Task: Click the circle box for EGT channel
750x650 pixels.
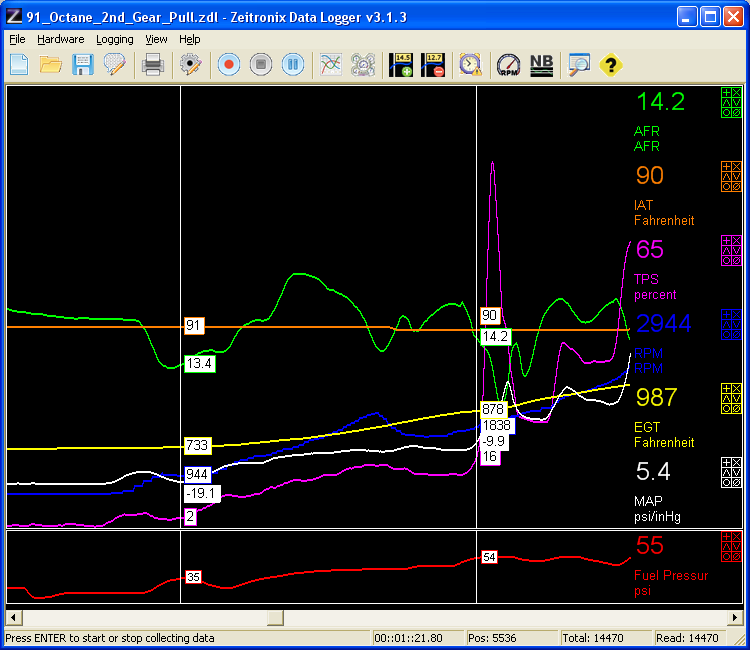Action: (x=727, y=409)
